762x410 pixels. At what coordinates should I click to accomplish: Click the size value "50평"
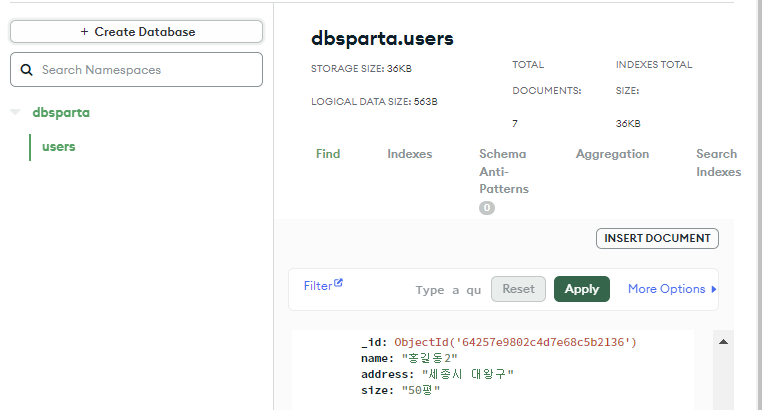pos(421,391)
